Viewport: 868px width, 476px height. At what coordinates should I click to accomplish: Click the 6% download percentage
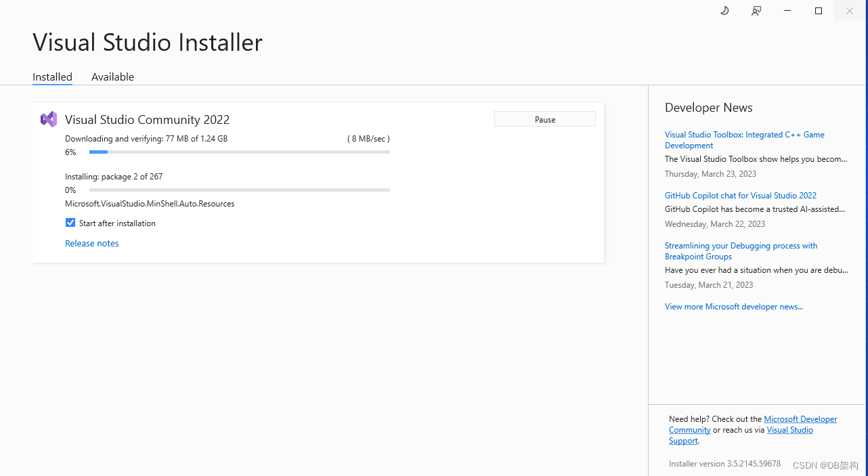[x=70, y=152]
